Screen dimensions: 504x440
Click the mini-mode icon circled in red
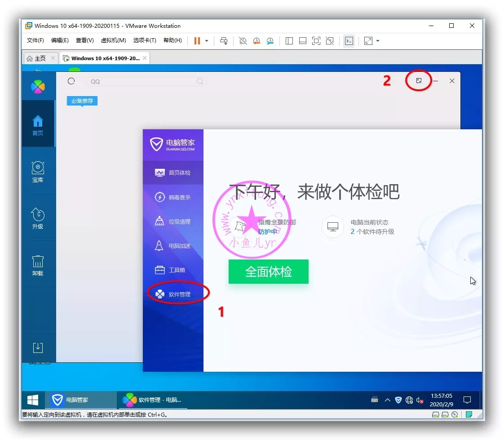419,81
